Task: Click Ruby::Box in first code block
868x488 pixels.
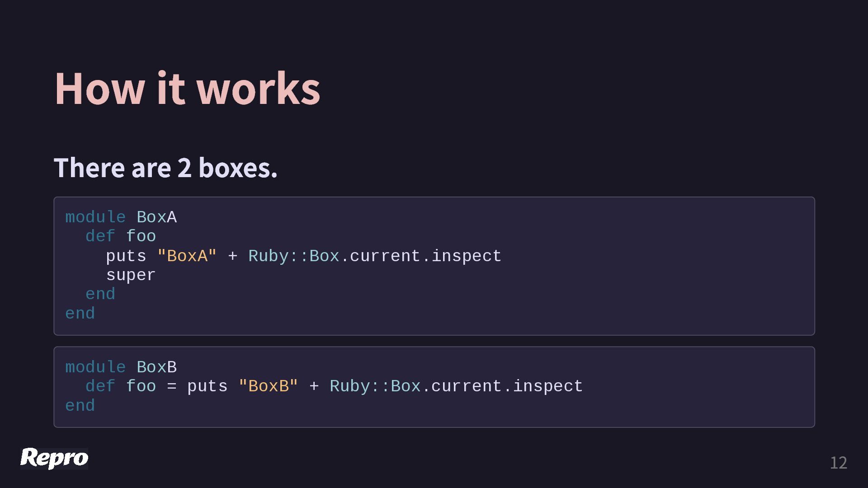Action: [293, 256]
